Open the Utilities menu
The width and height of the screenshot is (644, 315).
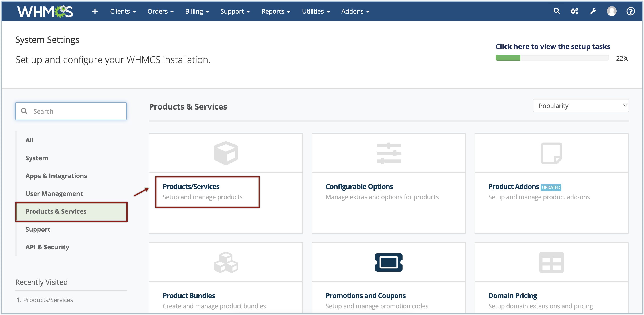(316, 12)
